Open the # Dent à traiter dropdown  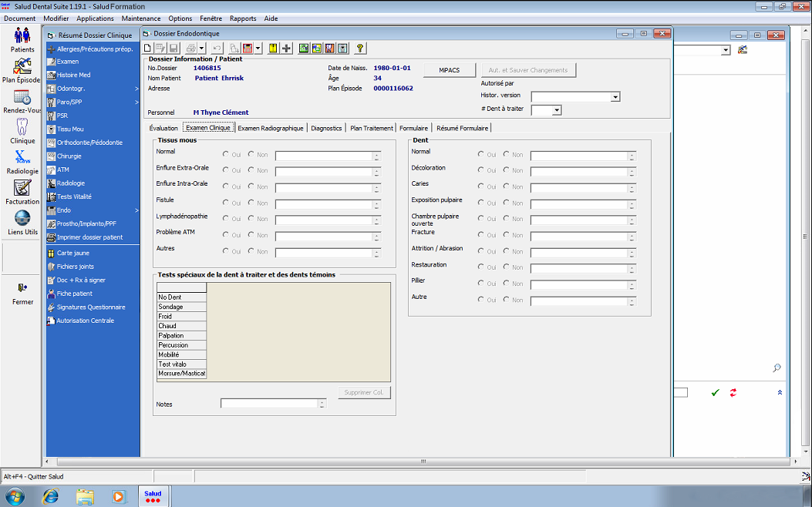tap(556, 111)
